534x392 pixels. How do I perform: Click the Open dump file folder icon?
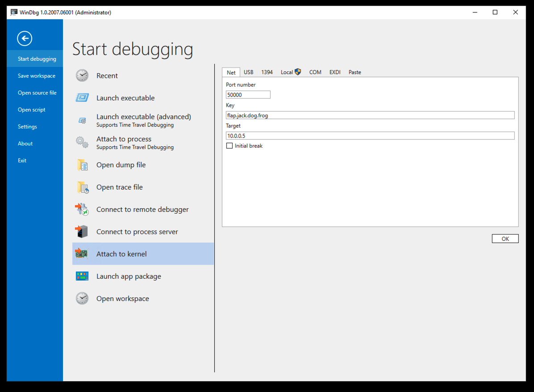[82, 165]
